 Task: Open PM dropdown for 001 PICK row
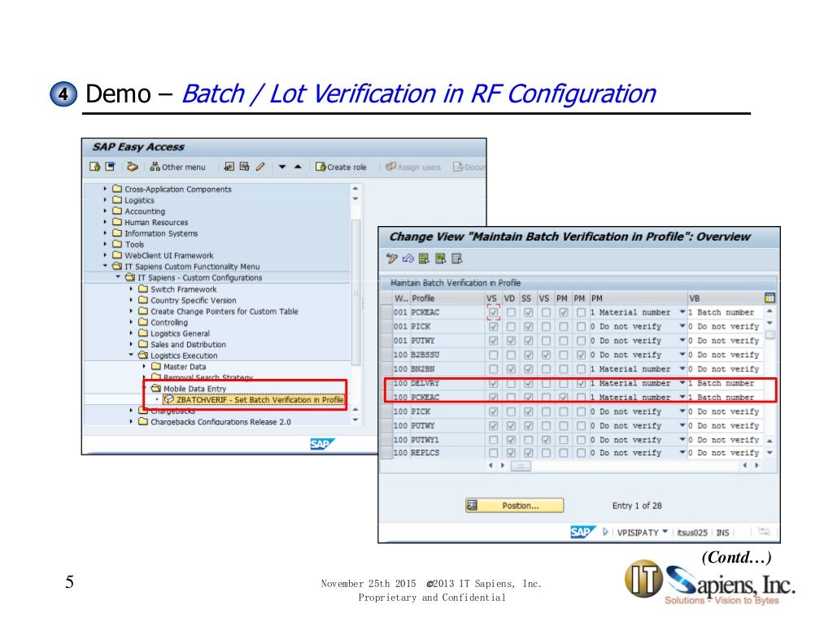683,327
